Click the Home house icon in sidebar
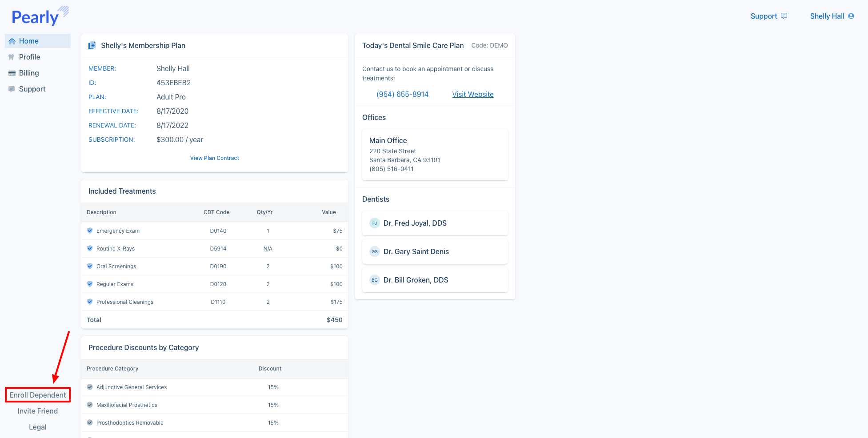Viewport: 868px width, 438px height. click(12, 41)
